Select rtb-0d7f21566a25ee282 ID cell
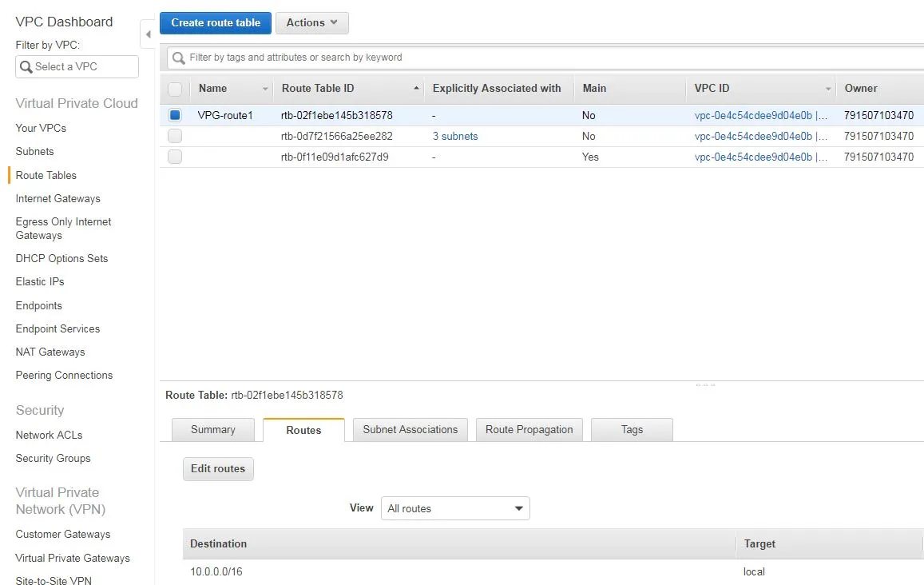 tap(337, 136)
